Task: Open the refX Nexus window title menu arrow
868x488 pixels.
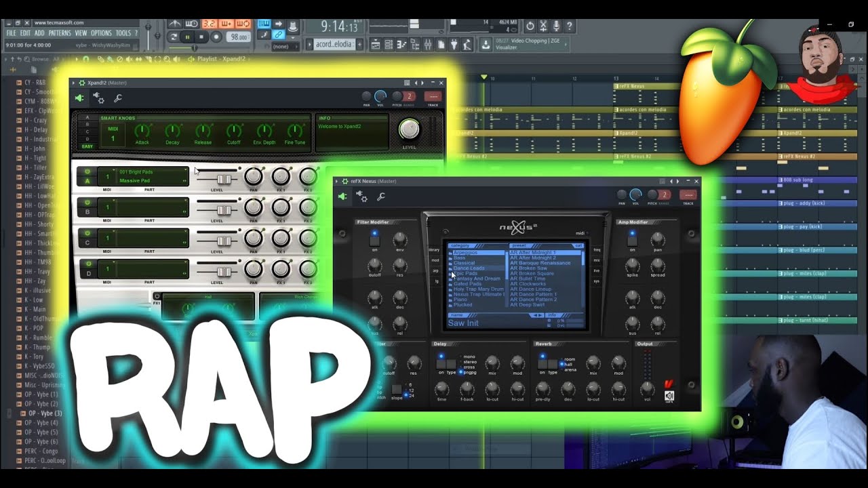Action: point(337,181)
